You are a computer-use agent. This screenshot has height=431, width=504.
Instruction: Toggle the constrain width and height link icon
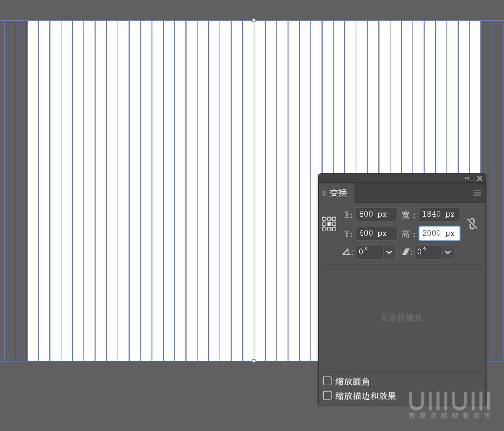[x=472, y=224]
